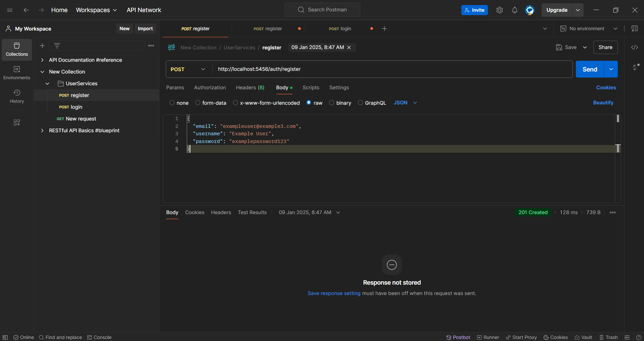Viewport: 644px width, 341px height.
Task: Collapse the UserServices folder
Action: (x=47, y=84)
